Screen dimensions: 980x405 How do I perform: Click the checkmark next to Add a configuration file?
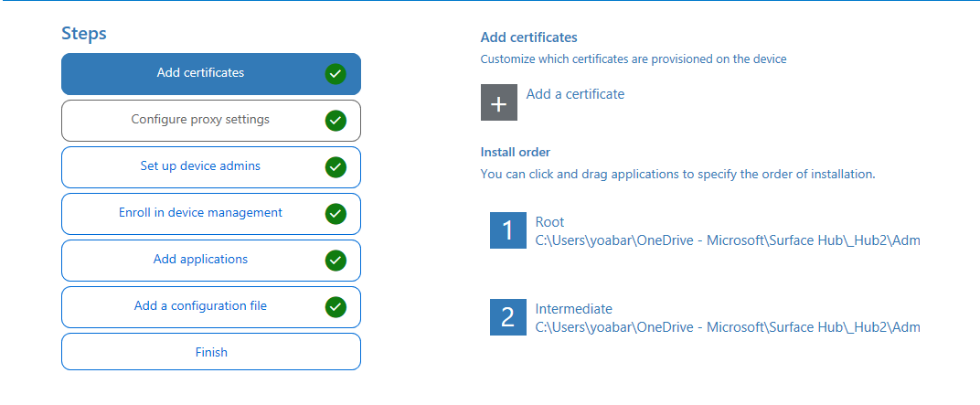[x=336, y=306]
